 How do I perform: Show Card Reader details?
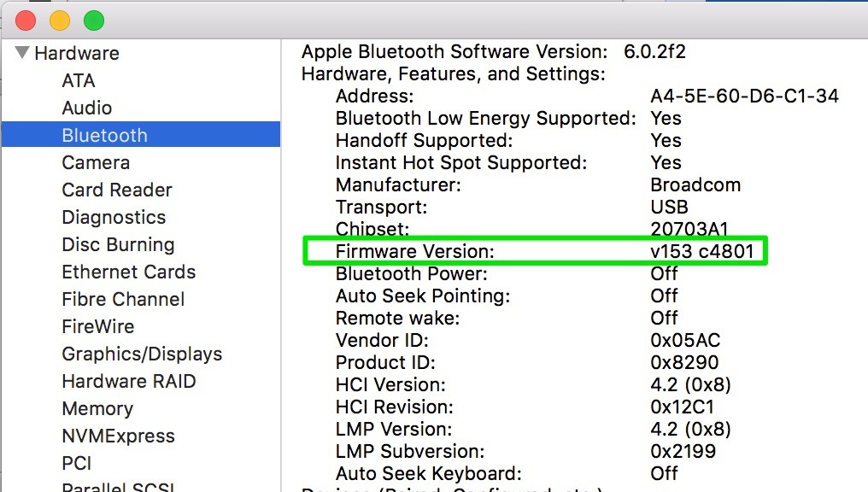117,190
